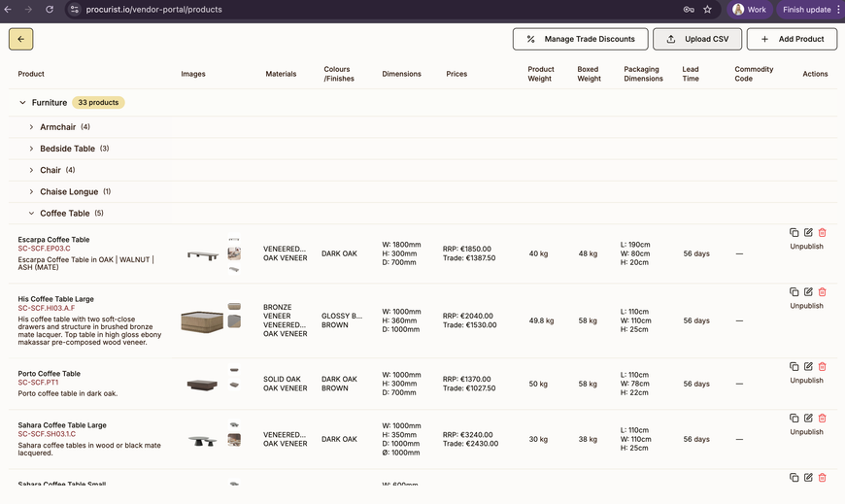Unpublish the Porto Coffee Table

click(x=806, y=381)
